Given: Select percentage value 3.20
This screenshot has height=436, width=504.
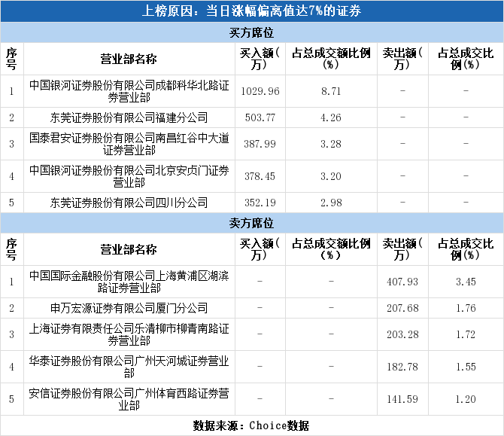Looking at the screenshot, I should click(x=331, y=176).
